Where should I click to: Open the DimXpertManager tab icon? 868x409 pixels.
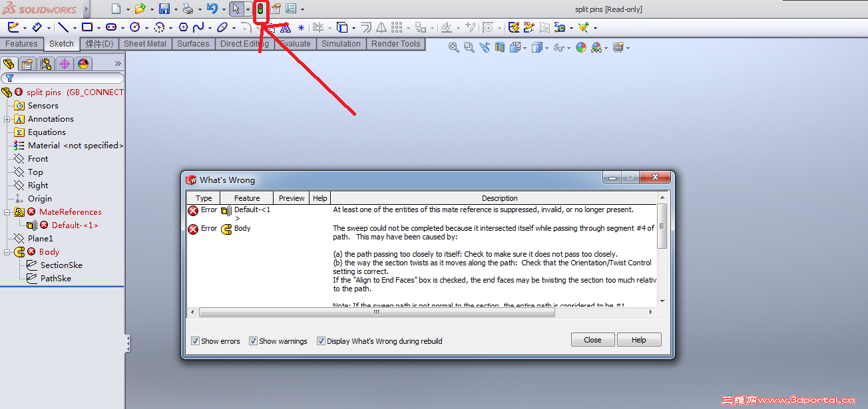(65, 64)
